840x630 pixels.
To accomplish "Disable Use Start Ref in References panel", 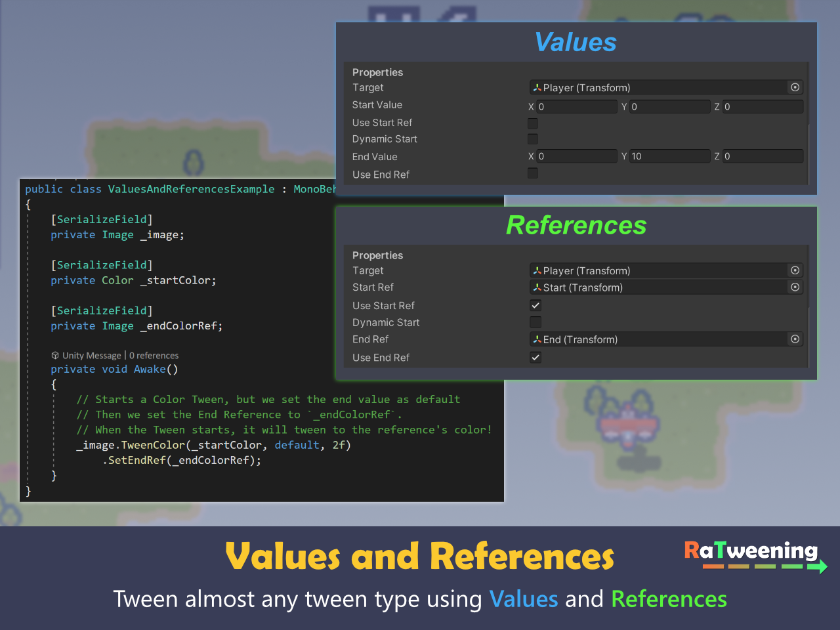I will tap(535, 305).
